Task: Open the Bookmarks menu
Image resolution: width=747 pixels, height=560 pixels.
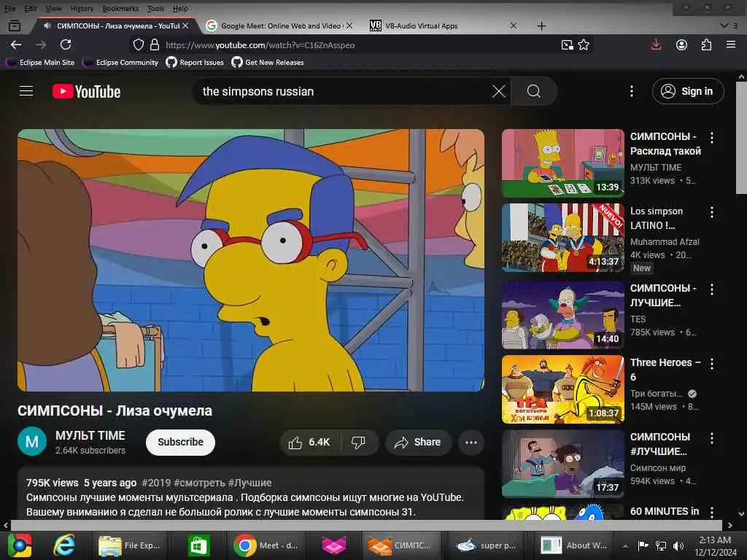Action: click(120, 9)
